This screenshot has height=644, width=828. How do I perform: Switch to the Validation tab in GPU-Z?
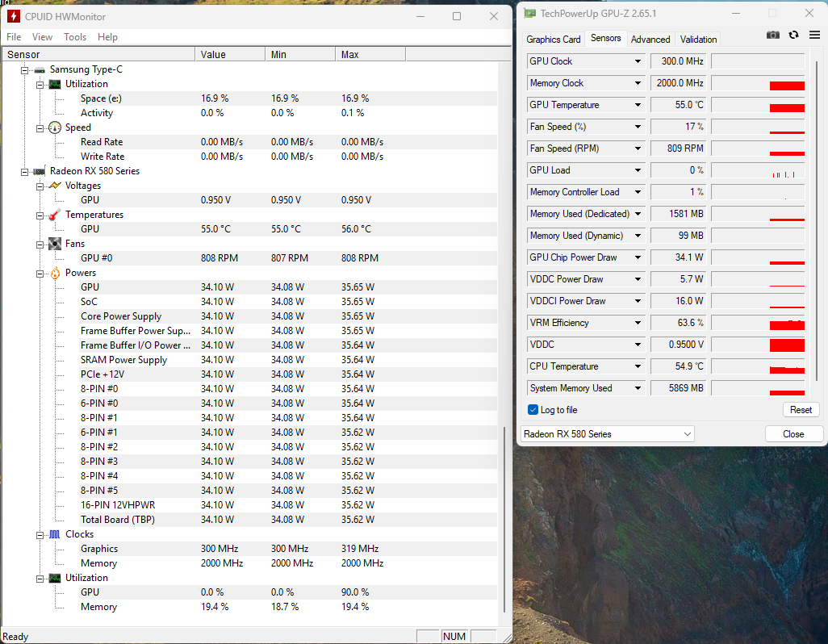[698, 39]
